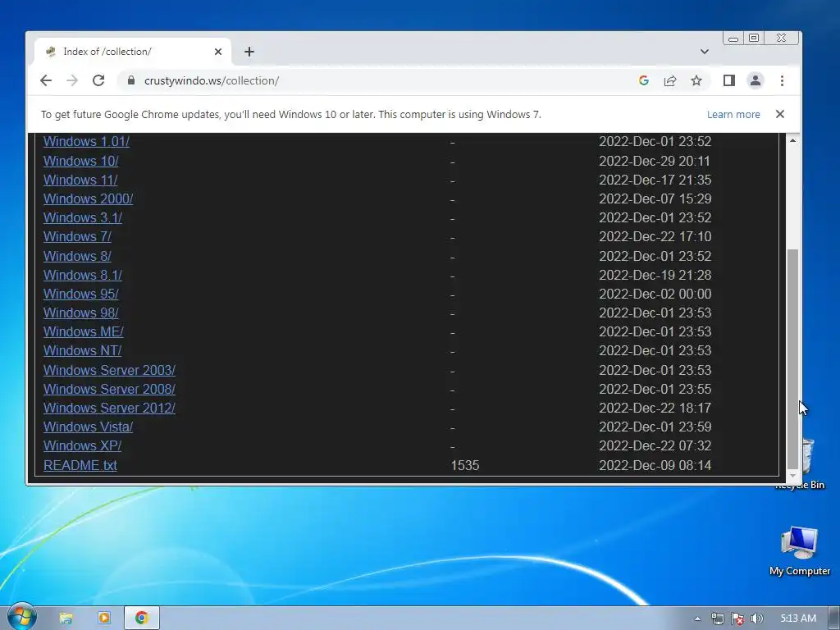Screen dimensions: 840x630
Task: Open the Windows 8.1/ folder
Action: point(83,275)
